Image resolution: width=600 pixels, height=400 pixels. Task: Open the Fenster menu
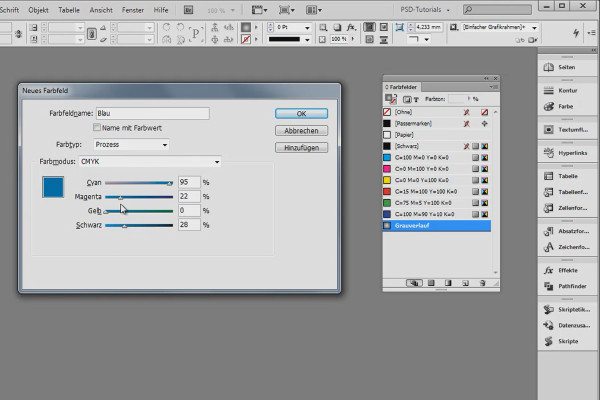(133, 10)
